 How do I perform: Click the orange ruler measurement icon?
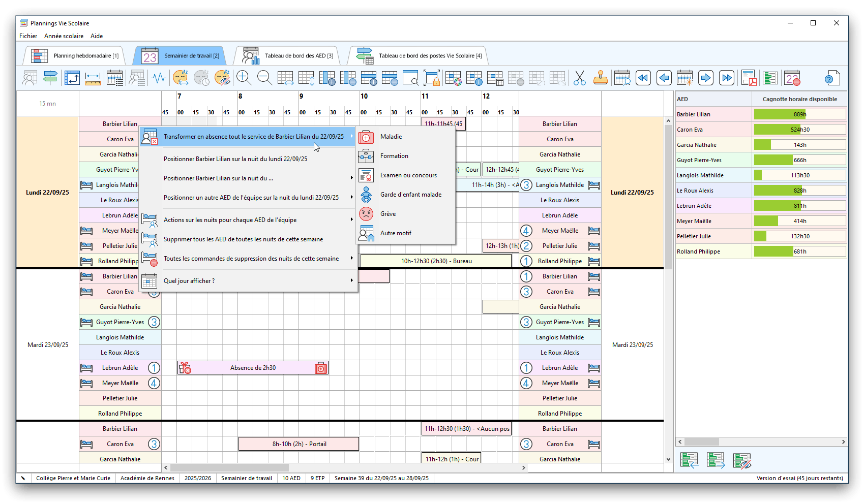93,78
